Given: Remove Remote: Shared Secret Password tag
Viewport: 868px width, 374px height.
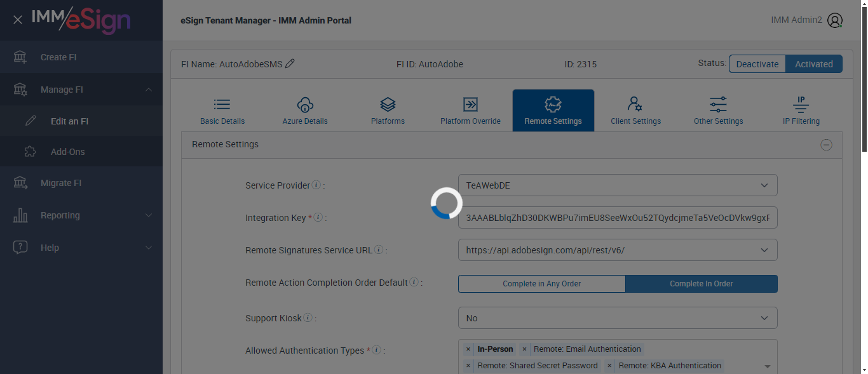Looking at the screenshot, I should 468,366.
